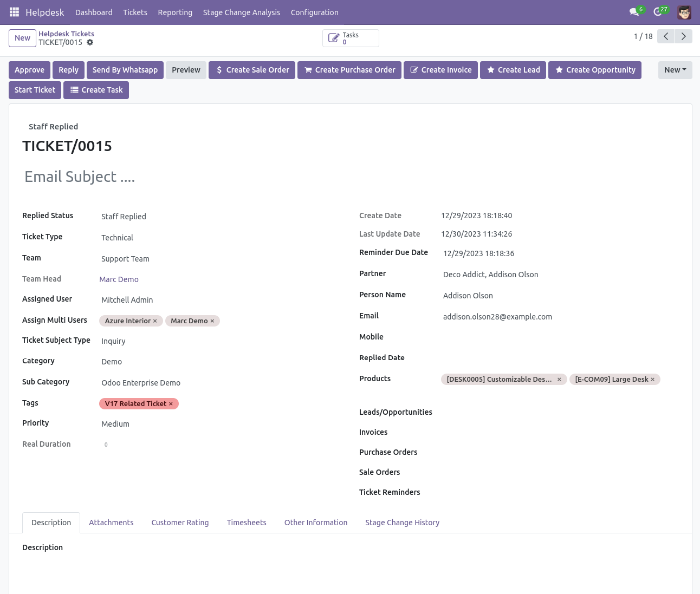The height and width of the screenshot is (594, 700).
Task: Click the Last Update Date value 12/30/2023 11:34:26
Action: (477, 234)
